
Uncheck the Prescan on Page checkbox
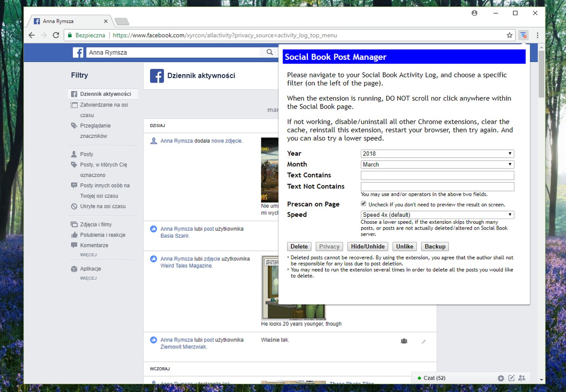tap(363, 204)
